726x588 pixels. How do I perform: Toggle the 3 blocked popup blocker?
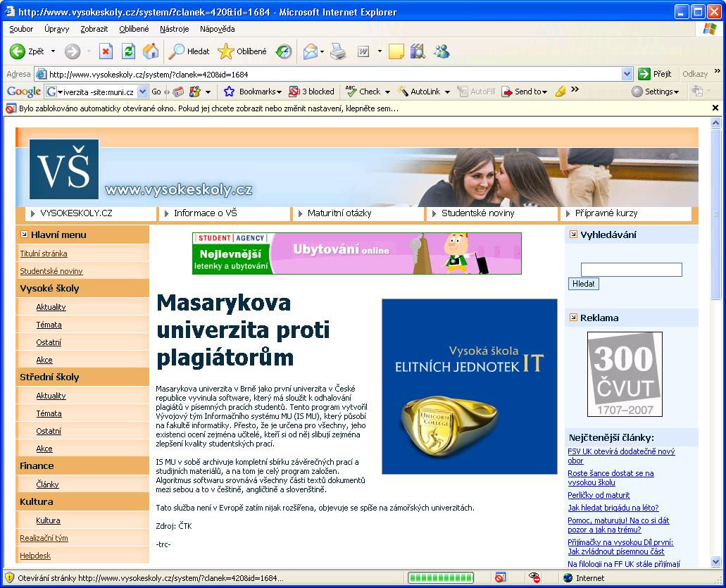[x=312, y=92]
